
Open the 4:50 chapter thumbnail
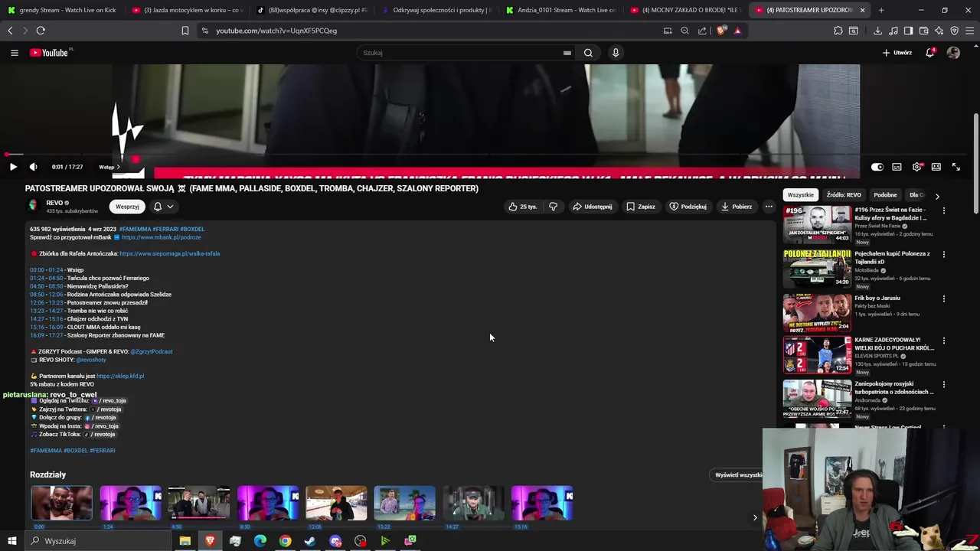[199, 503]
